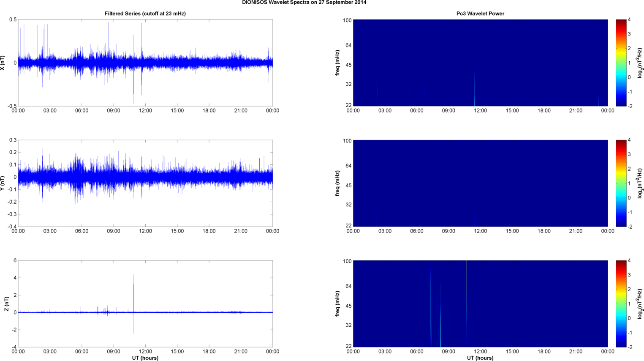
Task: Click the 'UT (hours)' label under the Z series plot
Action: [x=145, y=358]
